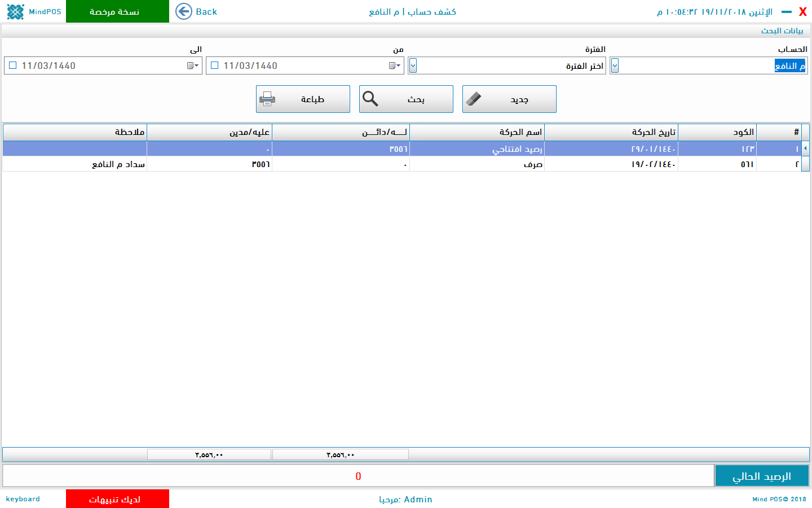Image resolution: width=812 pixels, height=508 pixels.
Task: Open the on-screen keyboard link
Action: pyautogui.click(x=23, y=499)
